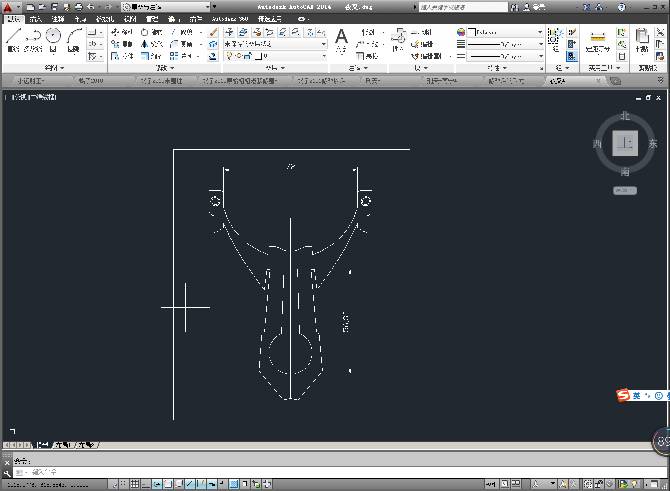670x491 pixels.
Task: Click the Insert block tool
Action: point(398,39)
